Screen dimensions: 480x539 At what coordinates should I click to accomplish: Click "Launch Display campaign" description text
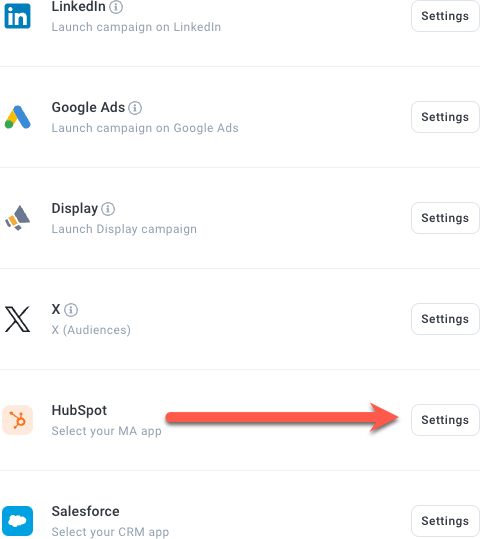[124, 229]
